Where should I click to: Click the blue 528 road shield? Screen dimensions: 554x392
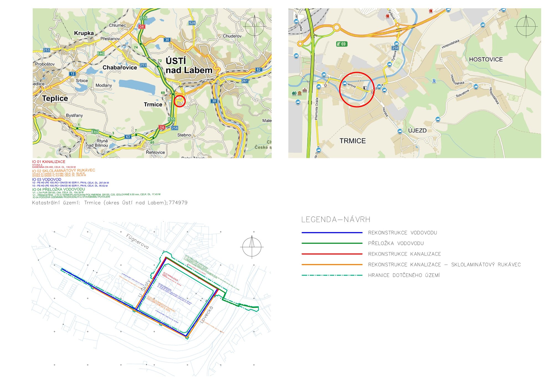192,23
